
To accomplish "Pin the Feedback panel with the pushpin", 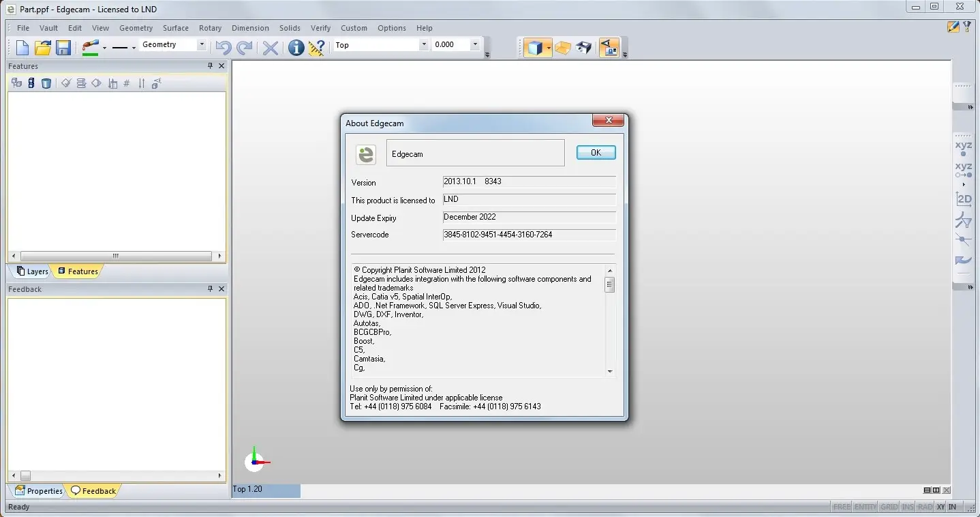I will coord(210,289).
